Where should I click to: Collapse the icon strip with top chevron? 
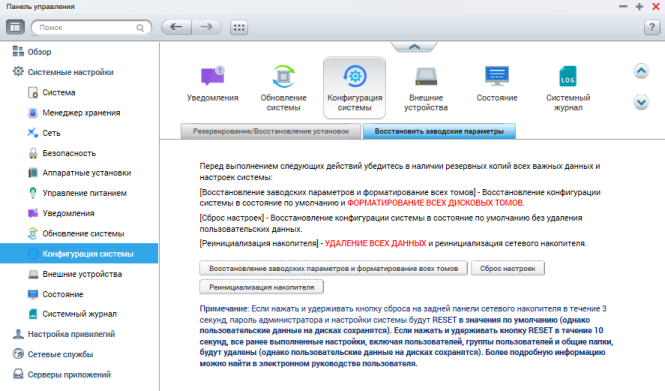[x=414, y=47]
